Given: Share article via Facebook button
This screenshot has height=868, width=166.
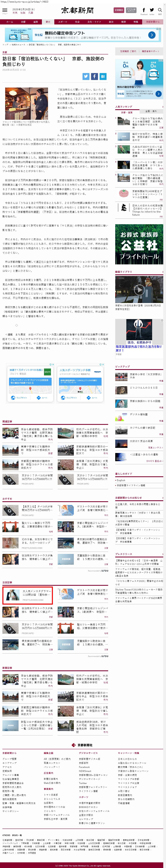Looking at the screenshot, I should [94, 76].
